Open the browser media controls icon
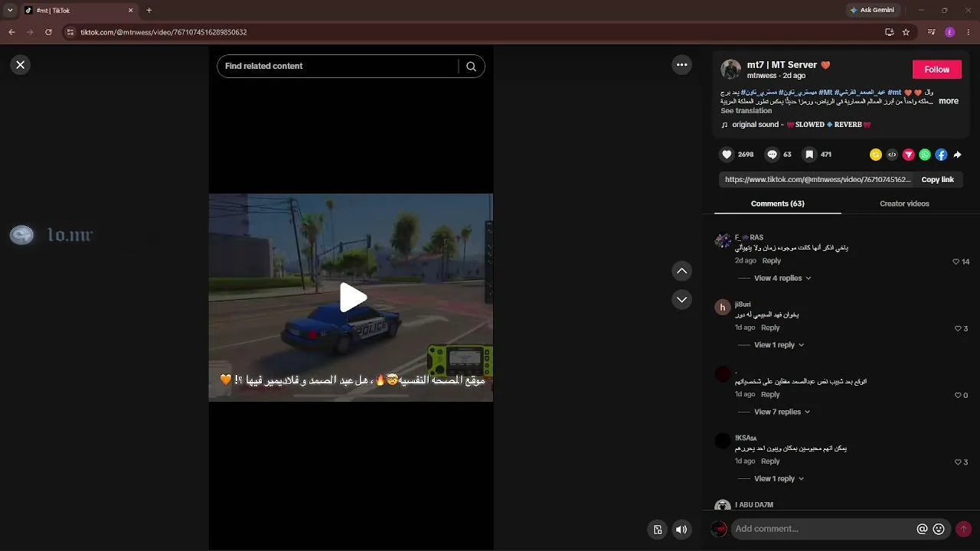The image size is (980, 551). 931,32
